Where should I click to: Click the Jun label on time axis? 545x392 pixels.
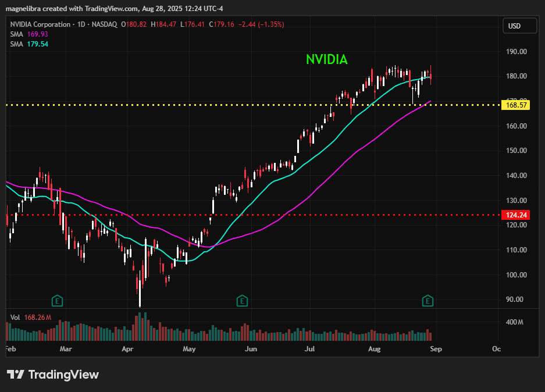pos(251,348)
